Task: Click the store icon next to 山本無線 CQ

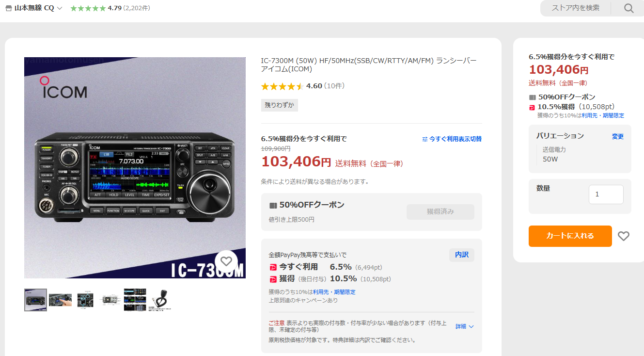Action: click(x=8, y=8)
